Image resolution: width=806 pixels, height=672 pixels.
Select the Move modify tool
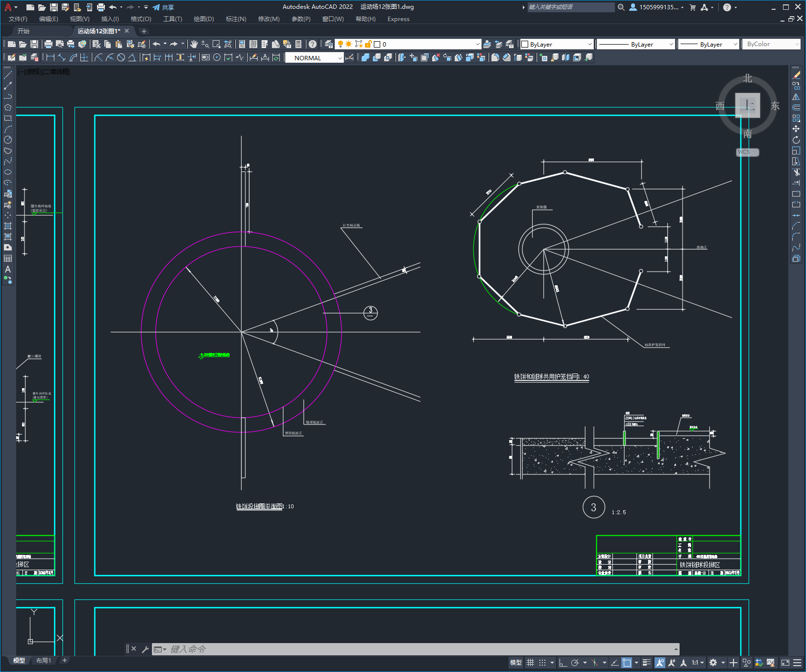(796, 129)
